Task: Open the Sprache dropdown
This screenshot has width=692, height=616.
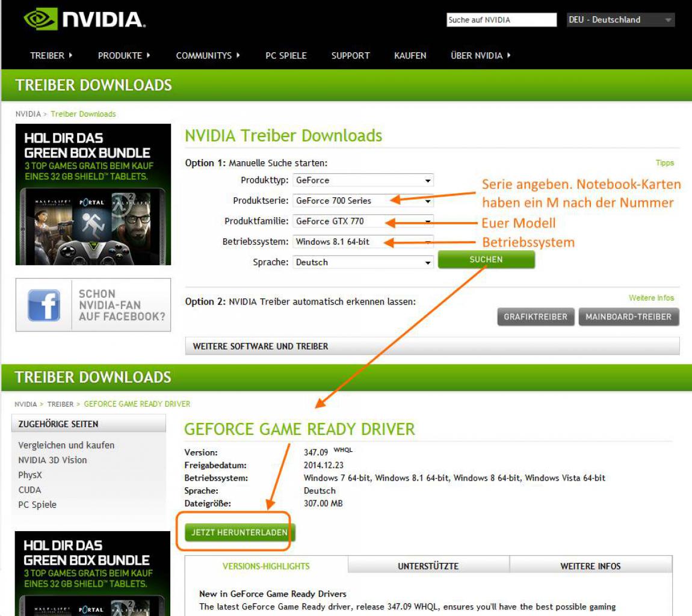Action: pyautogui.click(x=363, y=262)
